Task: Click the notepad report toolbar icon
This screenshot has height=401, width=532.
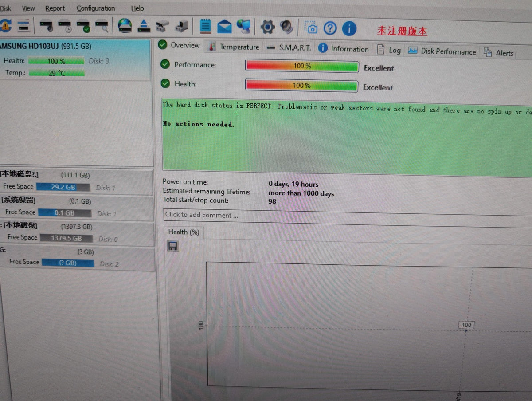Action: [x=205, y=26]
